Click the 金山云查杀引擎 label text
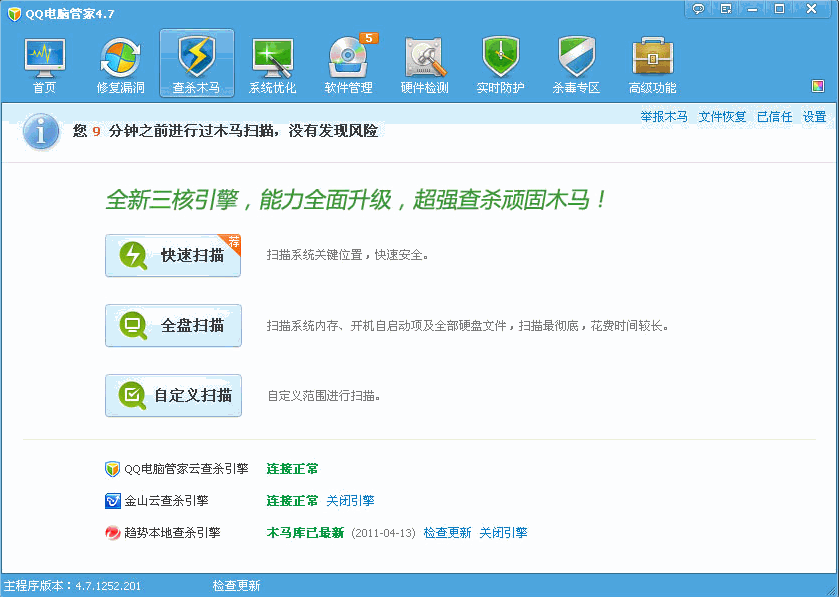The width and height of the screenshot is (839, 597). click(166, 501)
